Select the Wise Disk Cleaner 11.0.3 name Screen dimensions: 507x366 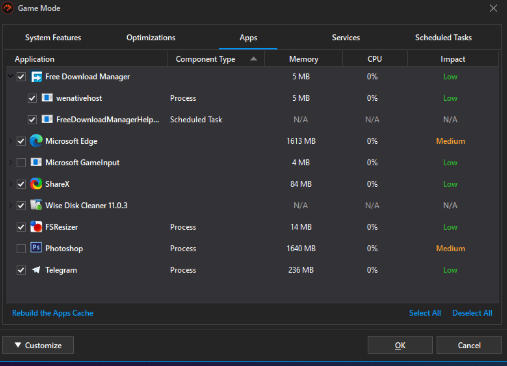pos(86,205)
